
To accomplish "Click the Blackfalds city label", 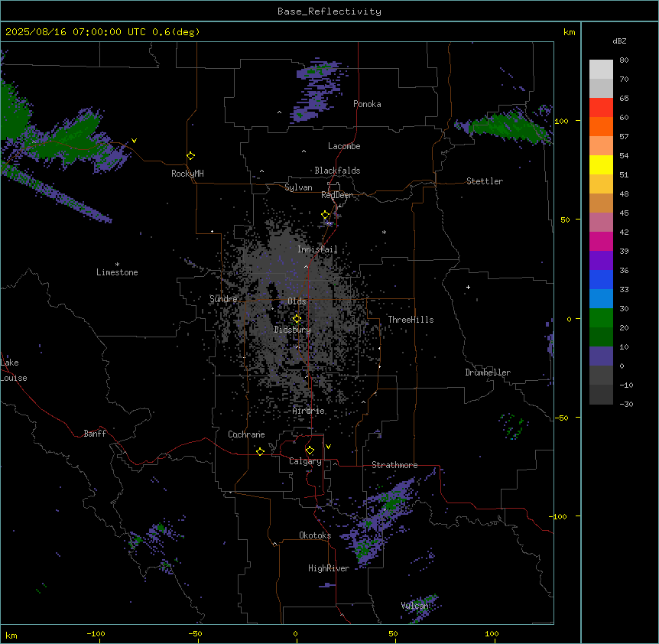I will [x=337, y=171].
